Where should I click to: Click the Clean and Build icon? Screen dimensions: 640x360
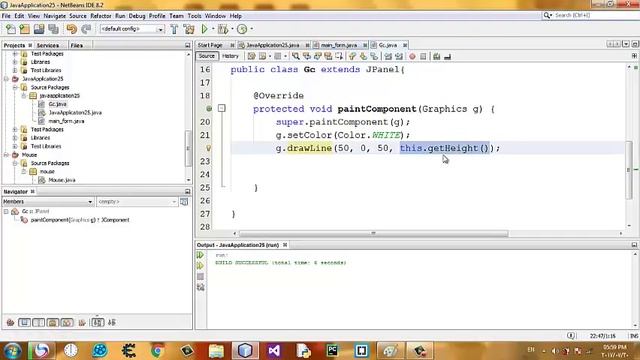189,29
